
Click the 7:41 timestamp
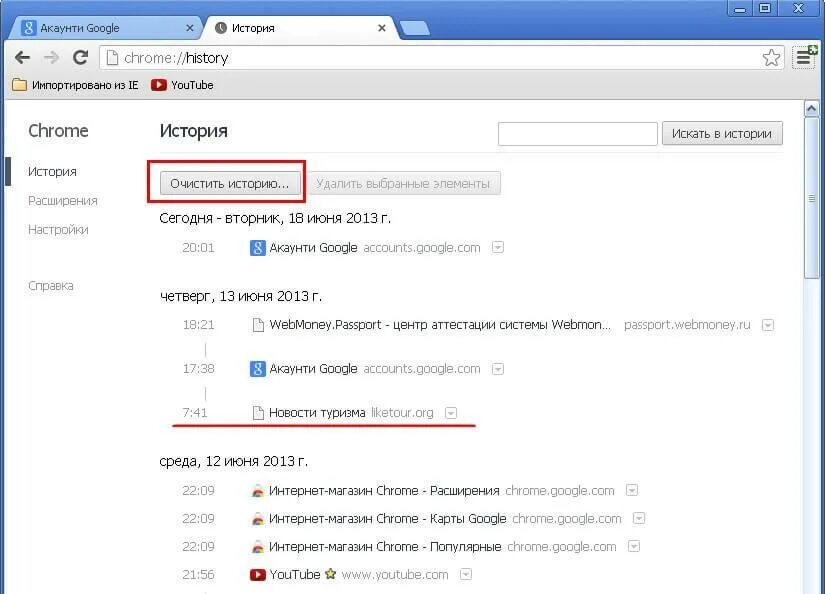coord(195,412)
